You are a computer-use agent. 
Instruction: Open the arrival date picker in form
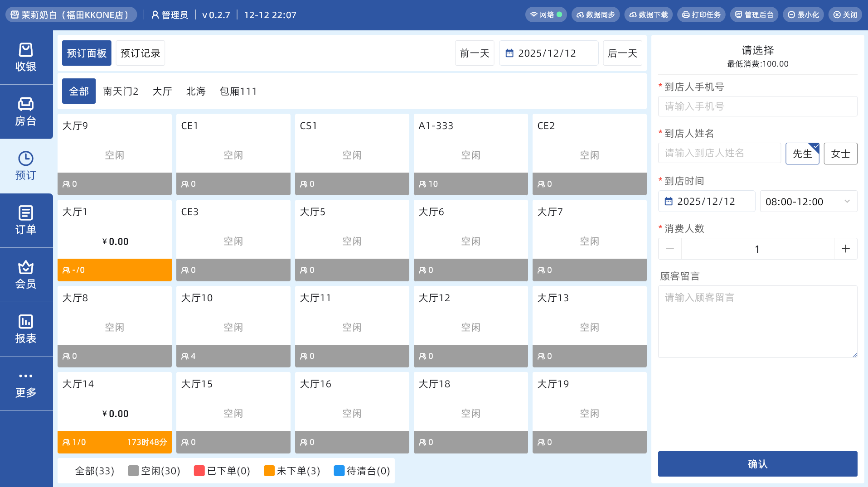pos(706,202)
